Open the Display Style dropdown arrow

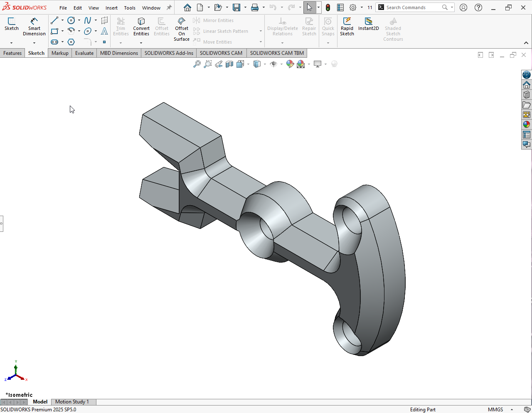265,64
